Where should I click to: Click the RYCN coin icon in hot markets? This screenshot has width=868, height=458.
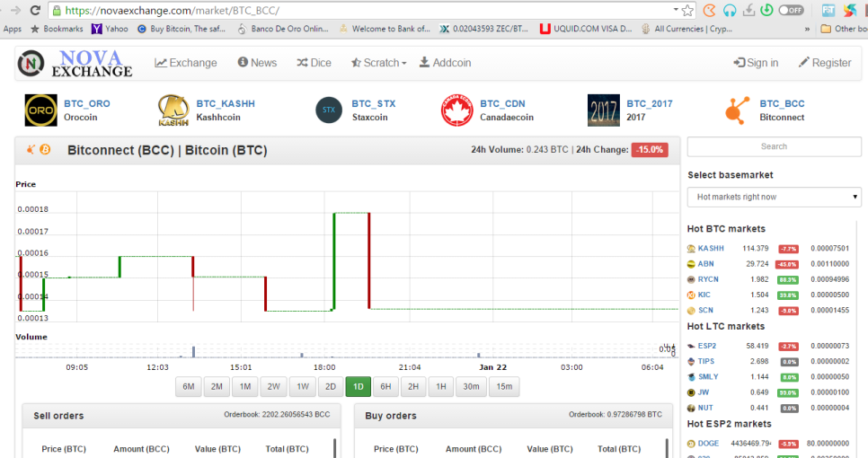691,280
